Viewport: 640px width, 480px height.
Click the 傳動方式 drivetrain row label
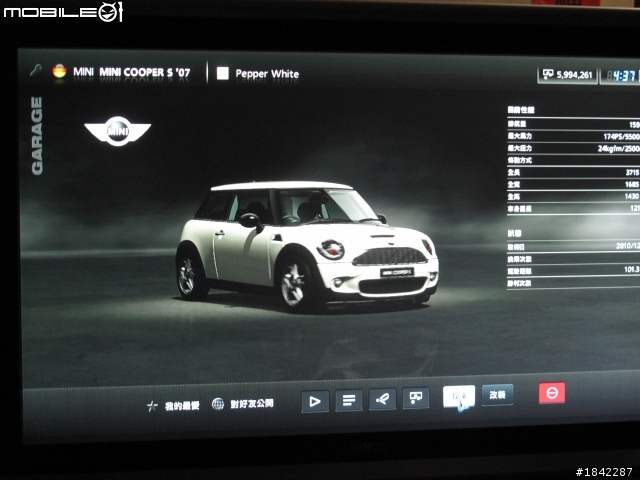pos(520,160)
